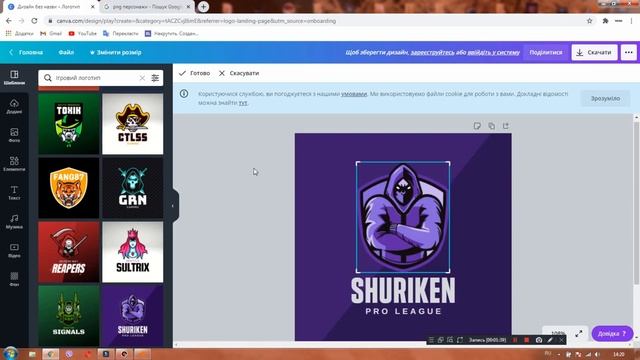The height and width of the screenshot is (360, 640).
Task: Bookmark this page with the star icon
Action: click(x=589, y=21)
